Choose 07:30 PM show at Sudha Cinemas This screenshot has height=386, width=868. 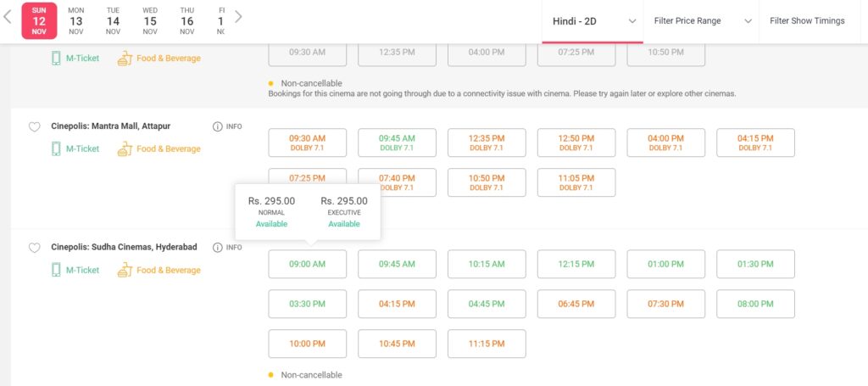coord(666,304)
